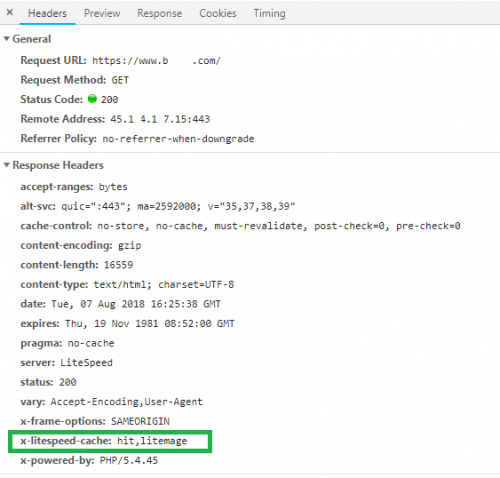500x478 pixels.
Task: Open the Timing tab
Action: point(269,13)
